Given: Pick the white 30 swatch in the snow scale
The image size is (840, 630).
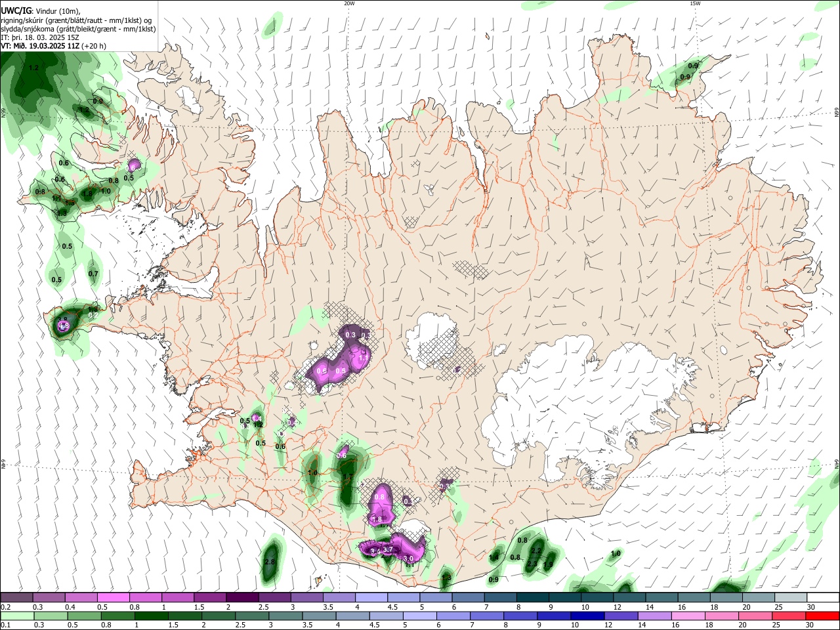Looking at the screenshot, I should (x=822, y=597).
